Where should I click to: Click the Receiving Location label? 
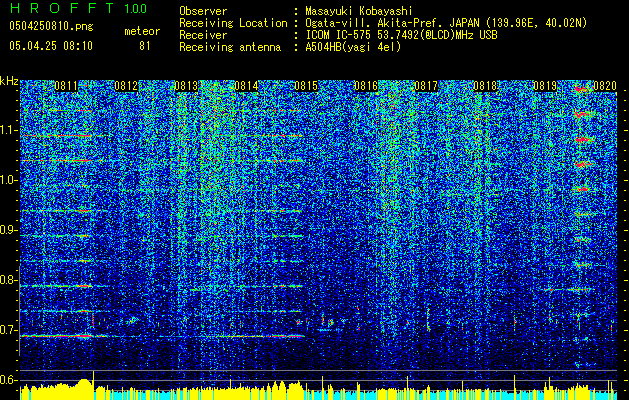(x=233, y=23)
